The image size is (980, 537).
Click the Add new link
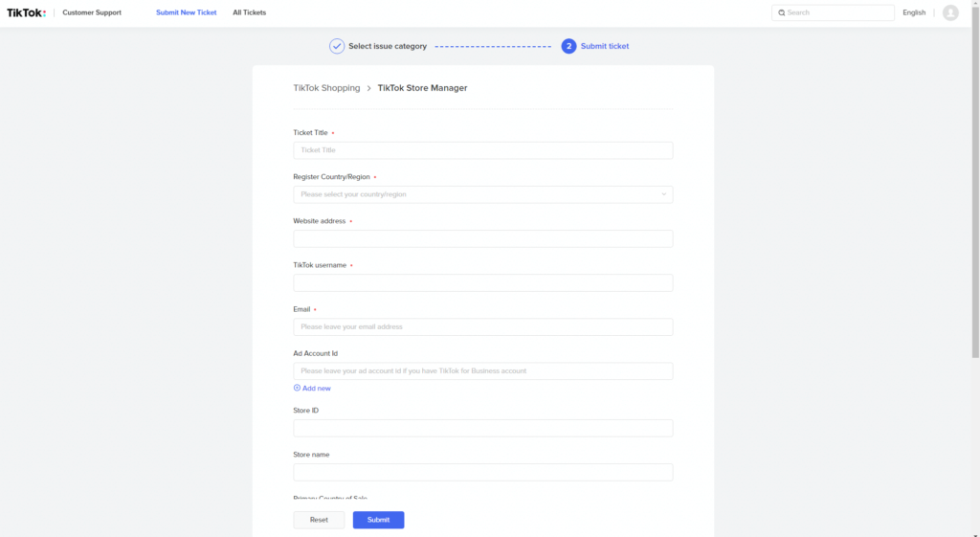(316, 389)
